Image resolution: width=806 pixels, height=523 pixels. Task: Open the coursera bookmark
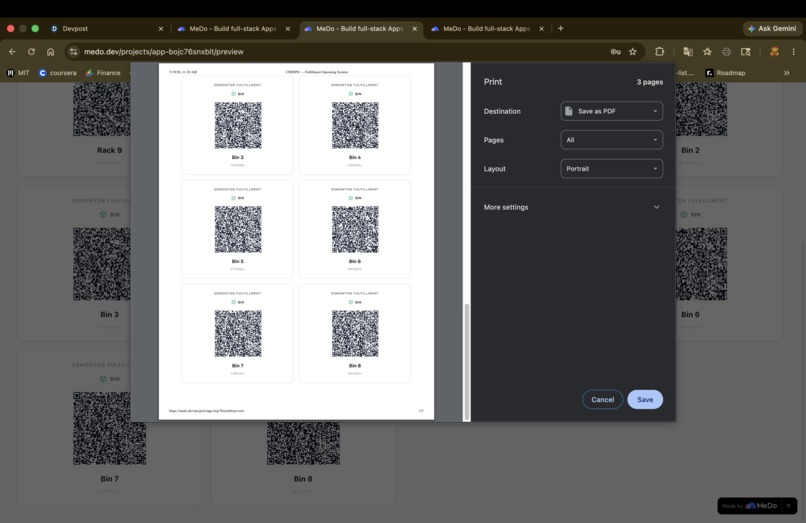click(x=58, y=73)
